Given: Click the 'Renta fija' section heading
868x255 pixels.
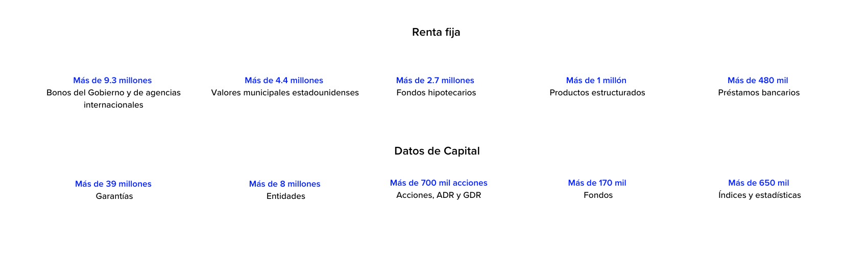Looking at the screenshot, I should coord(436,32).
